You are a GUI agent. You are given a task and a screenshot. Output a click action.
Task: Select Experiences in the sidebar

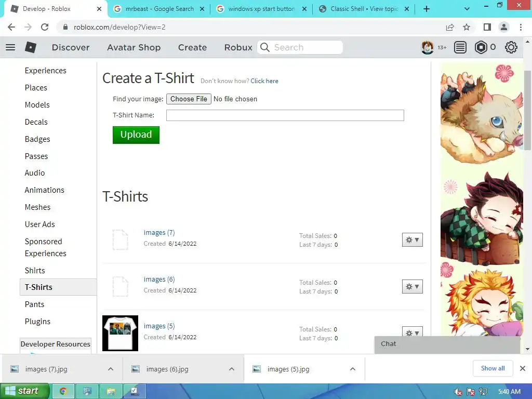tap(46, 70)
